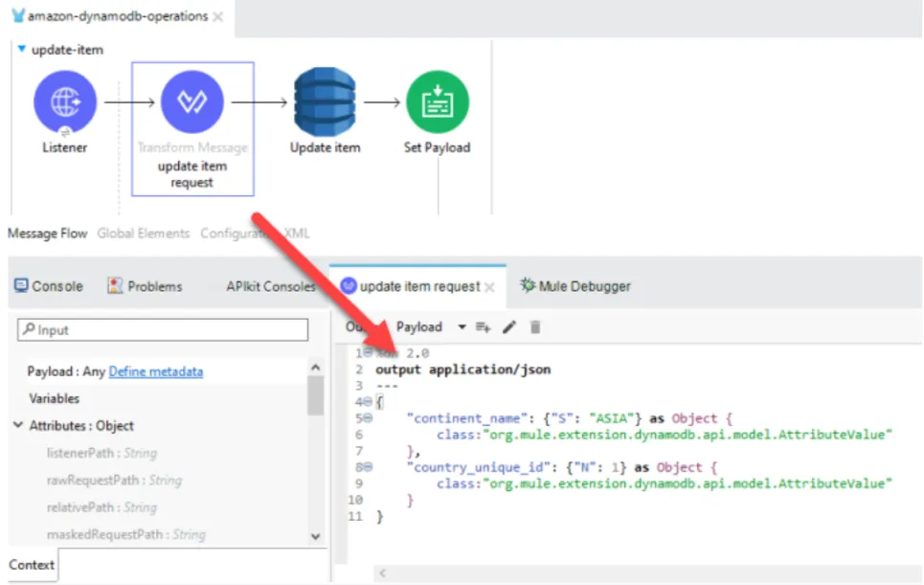This screenshot has height=585, width=924.
Task: Open the Message Flow view
Action: [x=47, y=234]
